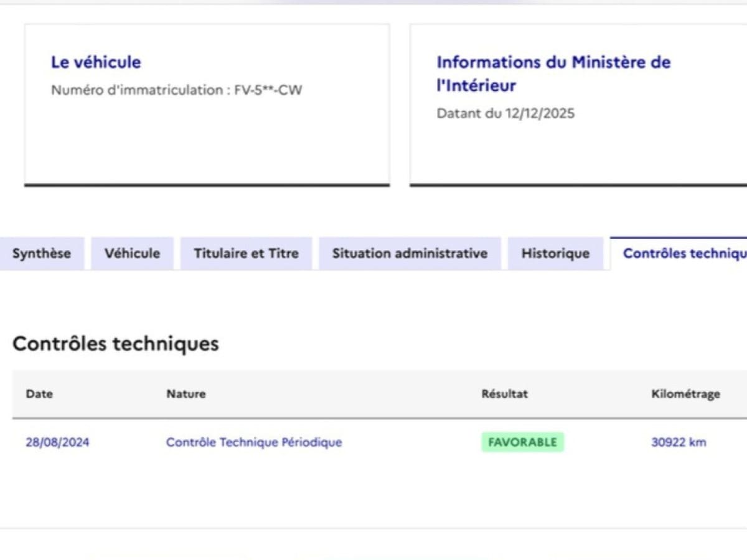Screen dimensions: 747x560
Task: Go to the Situation administrative tab
Action: 410,253
